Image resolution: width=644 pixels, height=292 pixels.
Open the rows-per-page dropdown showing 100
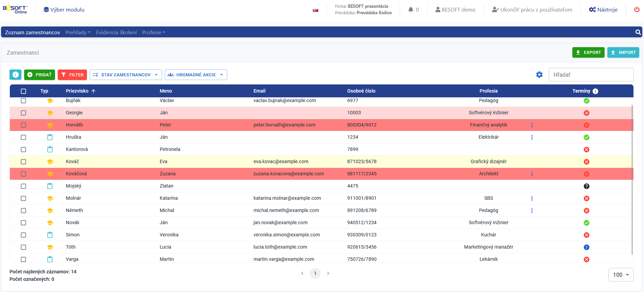621,275
